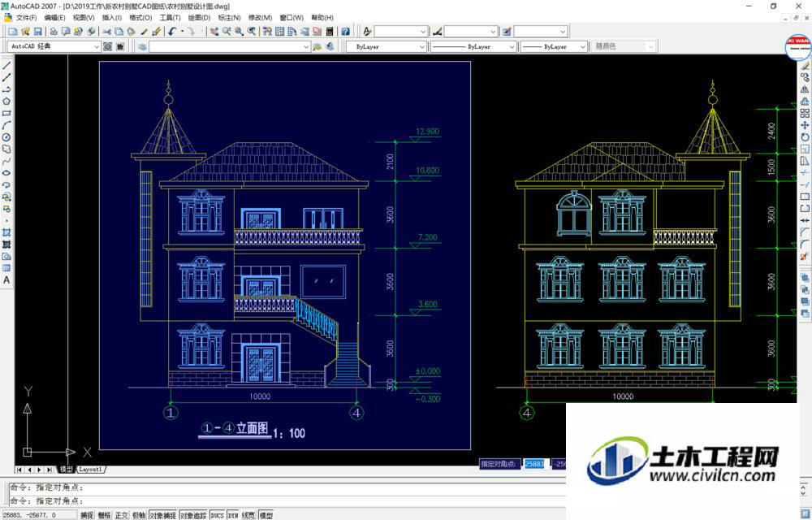Click the 模型 button in status bar
This screenshot has height=520, width=812.
[266, 515]
